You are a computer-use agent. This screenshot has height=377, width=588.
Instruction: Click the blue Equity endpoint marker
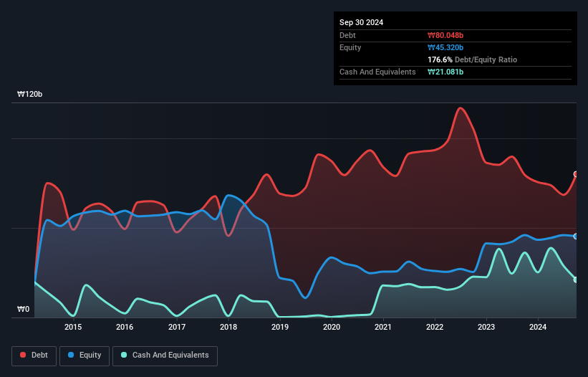[576, 237]
